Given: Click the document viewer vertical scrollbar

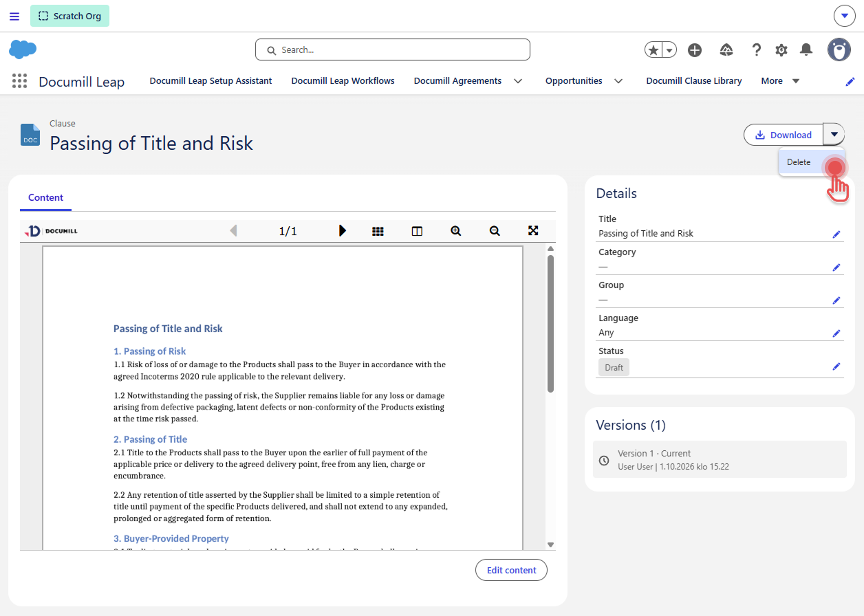Looking at the screenshot, I should pyautogui.click(x=550, y=324).
